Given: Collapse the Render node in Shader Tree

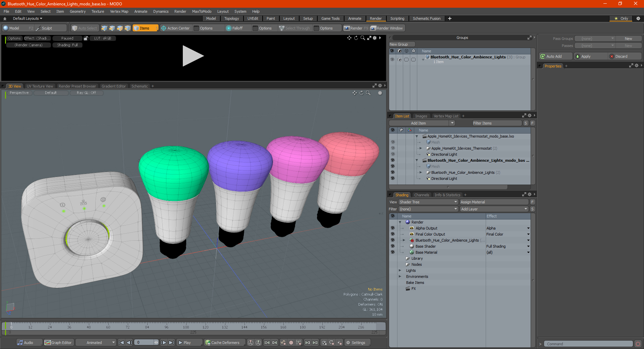Looking at the screenshot, I should [400, 222].
